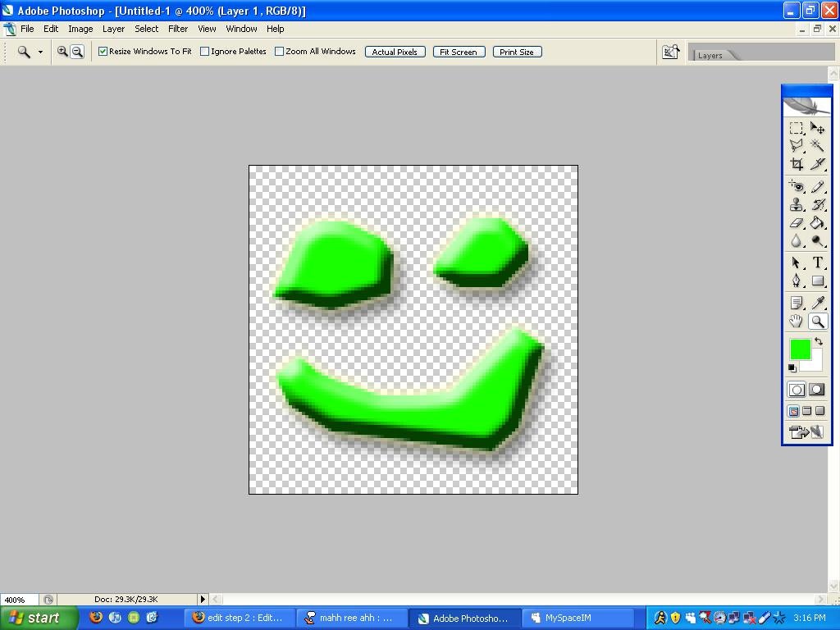840x630 pixels.
Task: Open the Filter menu
Action: tap(178, 28)
